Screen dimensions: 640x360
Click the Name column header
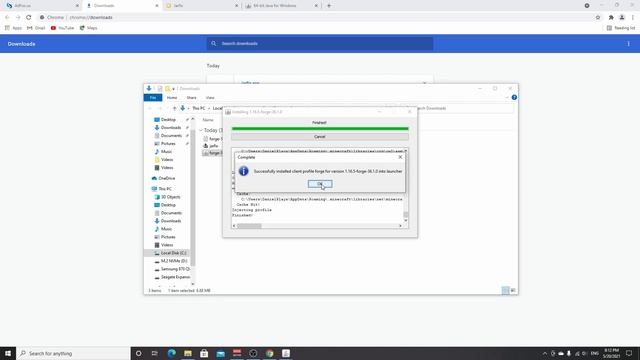[x=208, y=120]
